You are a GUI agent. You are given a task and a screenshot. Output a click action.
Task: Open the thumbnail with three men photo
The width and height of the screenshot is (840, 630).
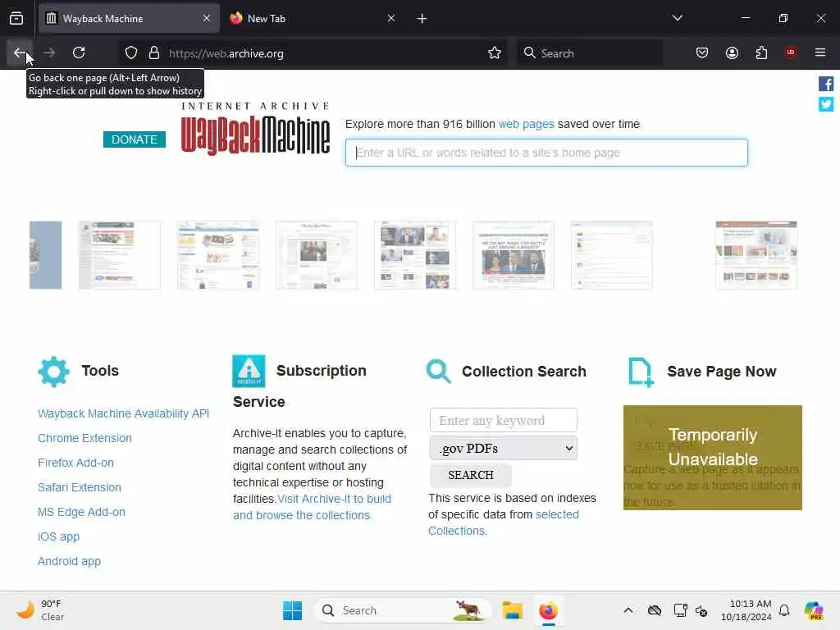coord(514,255)
